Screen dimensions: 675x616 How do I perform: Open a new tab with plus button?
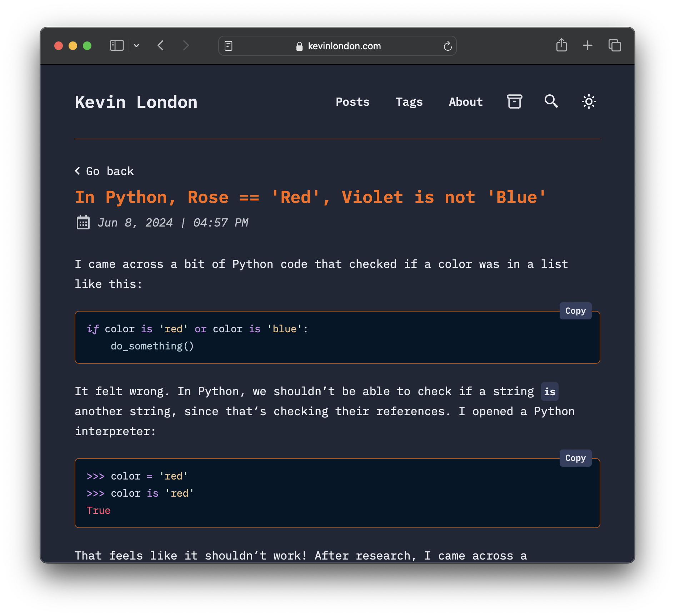(x=587, y=45)
